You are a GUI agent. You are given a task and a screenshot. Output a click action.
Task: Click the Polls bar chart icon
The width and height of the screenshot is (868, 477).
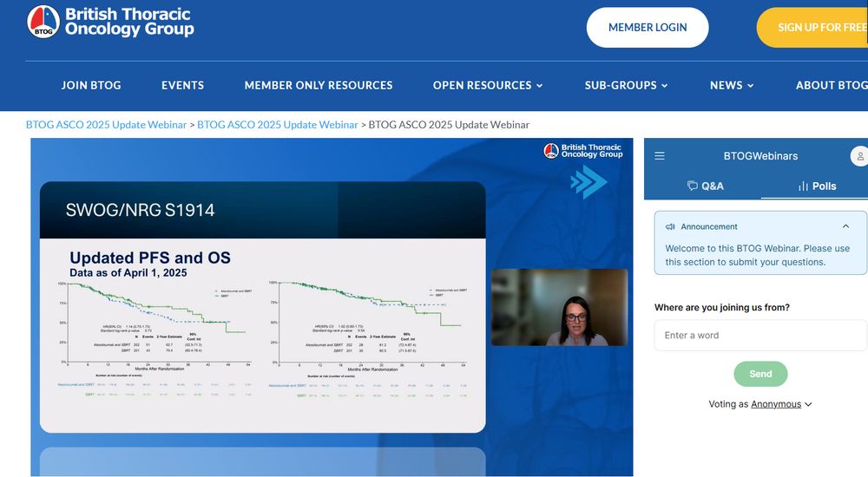803,186
